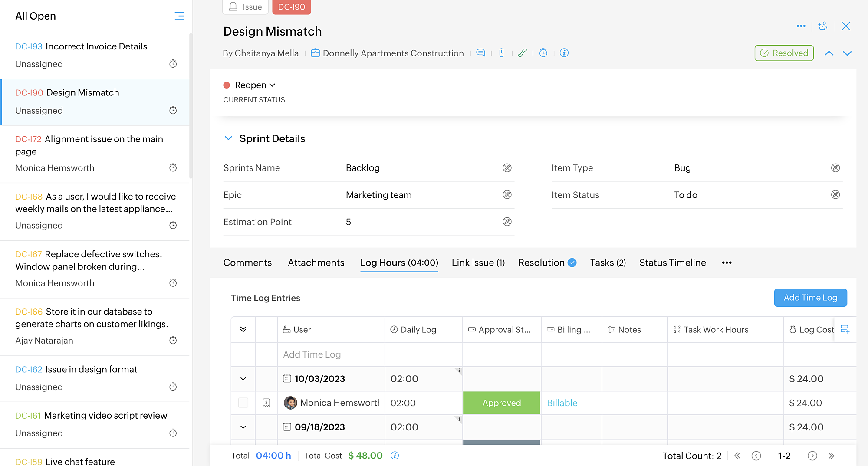Collapse the 10/03/2023 time log group

click(243, 379)
